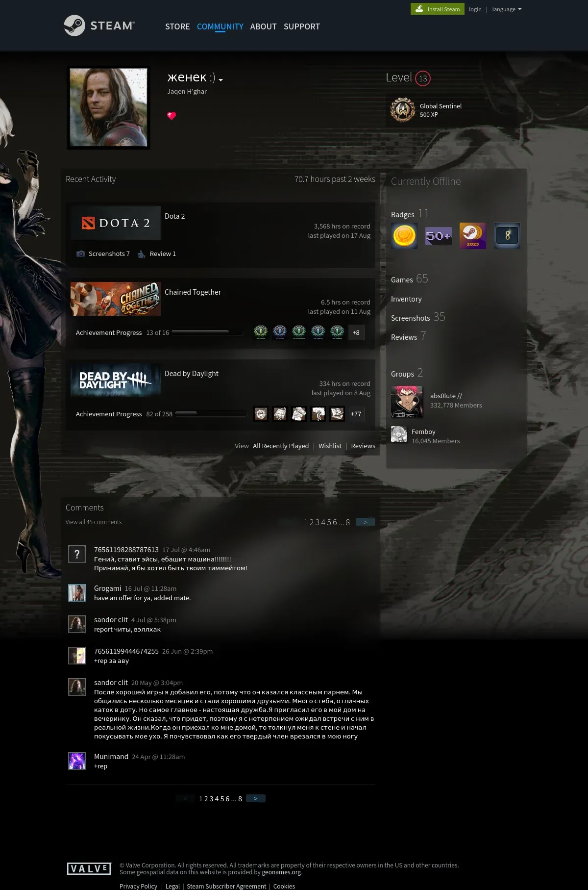Go to next comments page (top arrow)

[x=366, y=522]
